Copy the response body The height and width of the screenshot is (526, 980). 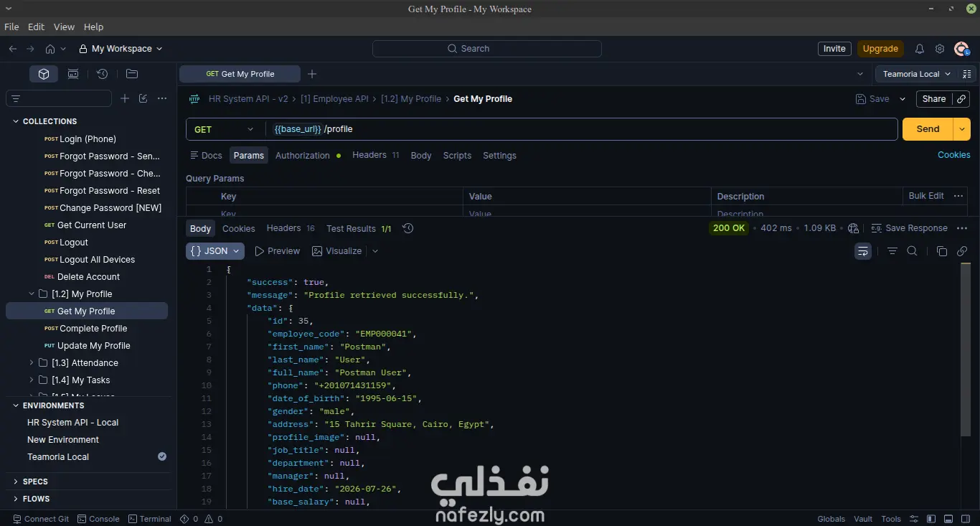(x=942, y=251)
